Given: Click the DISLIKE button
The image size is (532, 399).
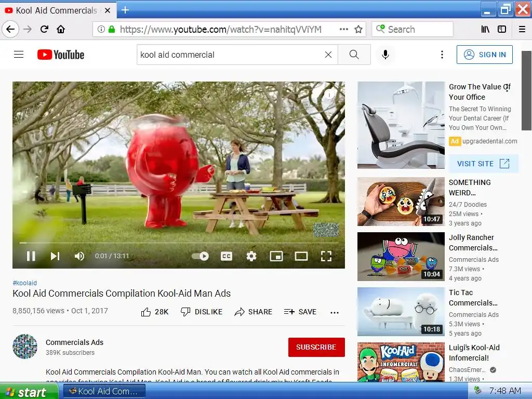Looking at the screenshot, I should (x=202, y=312).
